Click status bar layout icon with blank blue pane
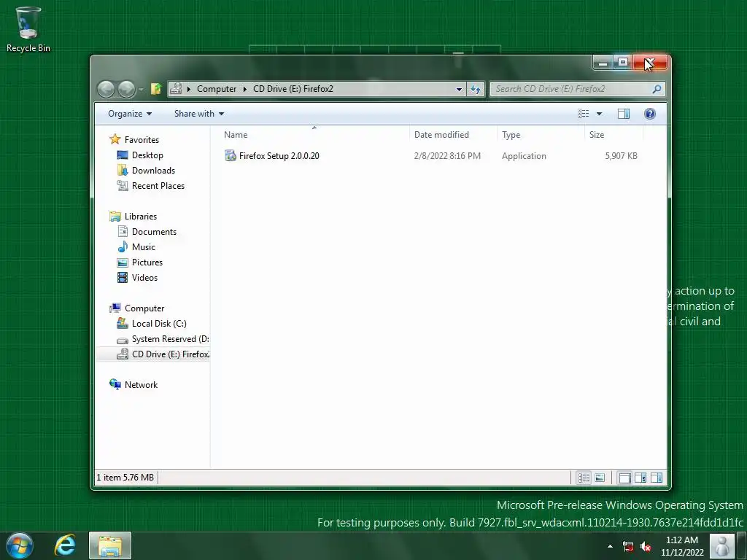 [x=657, y=478]
